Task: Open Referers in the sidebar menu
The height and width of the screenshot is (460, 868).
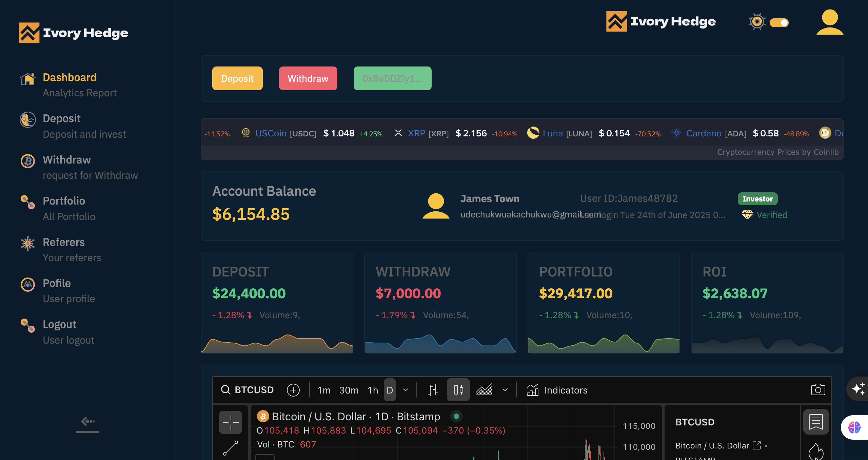Action: point(64,242)
